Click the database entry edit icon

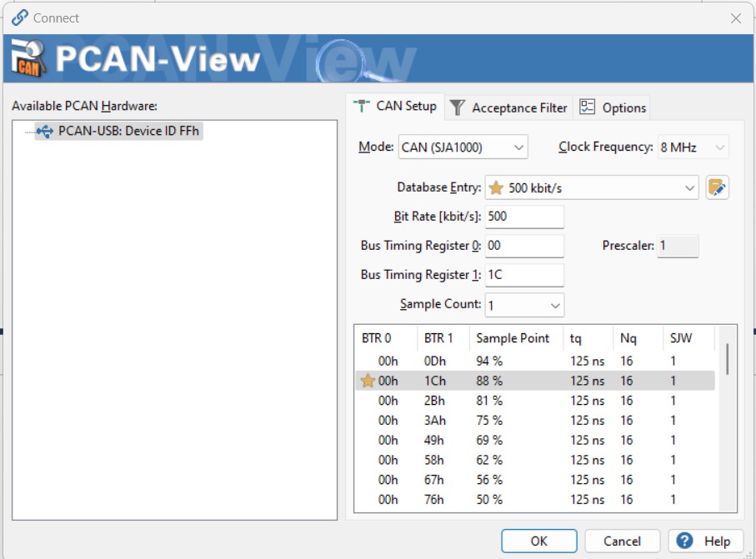click(x=717, y=187)
